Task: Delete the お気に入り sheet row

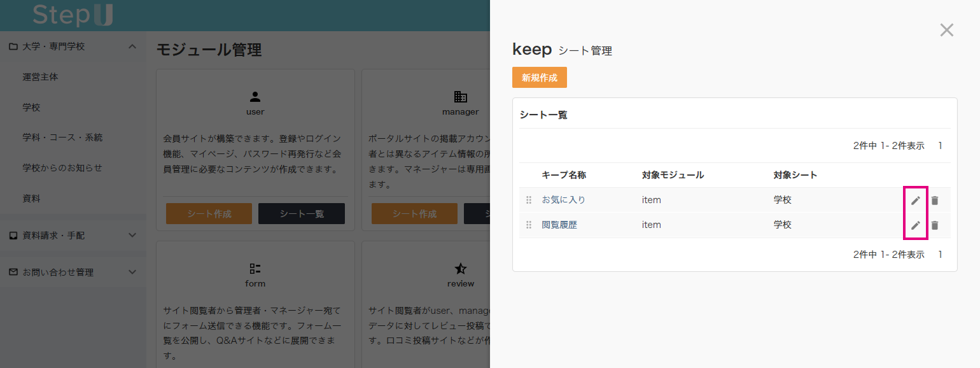Action: [934, 201]
